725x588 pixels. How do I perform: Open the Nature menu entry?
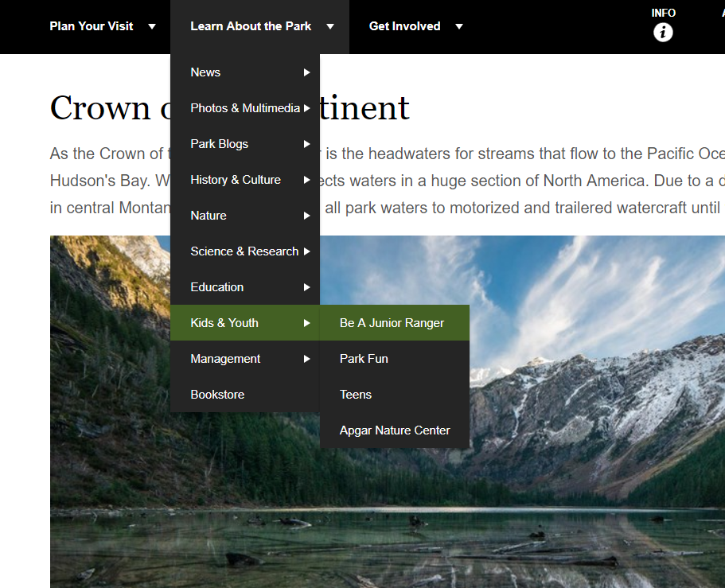tap(209, 216)
